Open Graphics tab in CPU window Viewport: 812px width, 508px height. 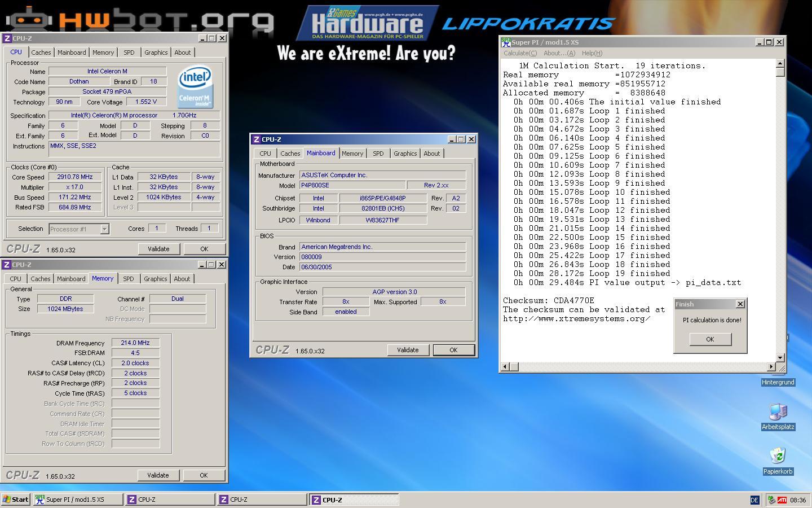coord(156,52)
